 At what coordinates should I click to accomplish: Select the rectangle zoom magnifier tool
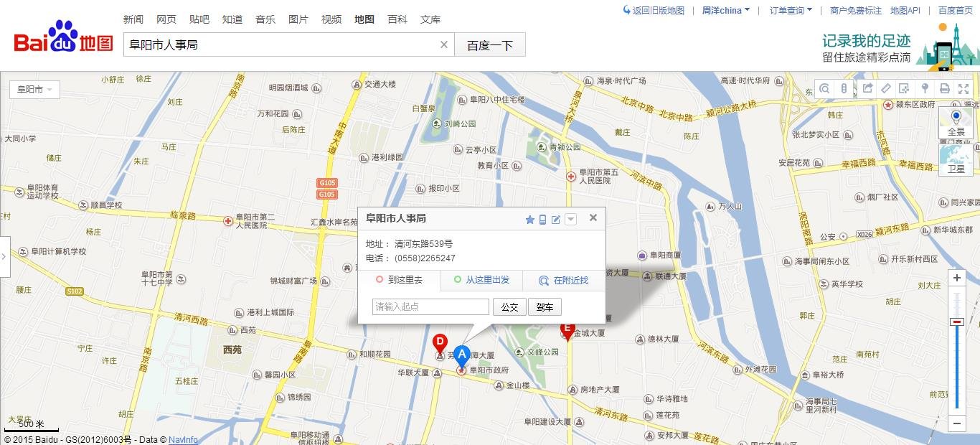(824, 89)
